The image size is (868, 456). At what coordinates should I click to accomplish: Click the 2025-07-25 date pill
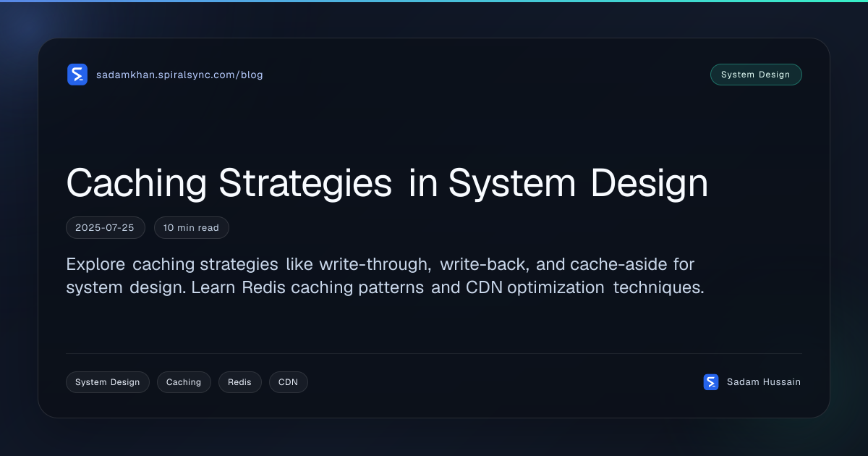(106, 227)
